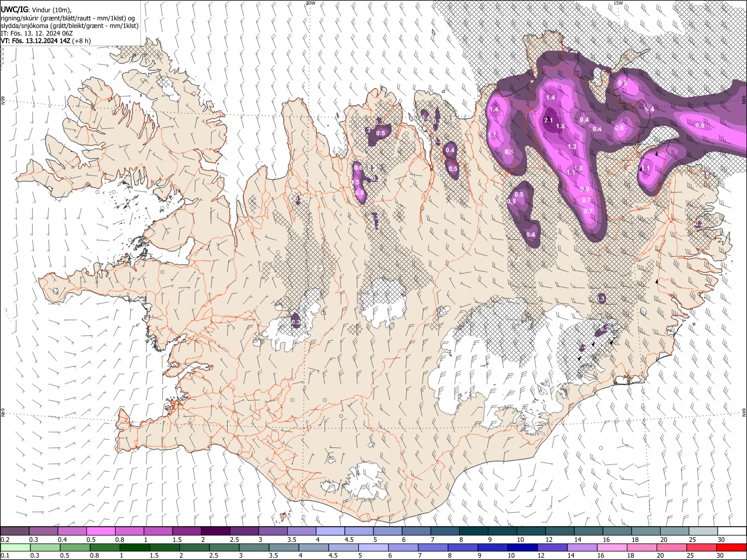Select the pale green swatch starting at 0.1
747x560 pixels.
(15, 547)
